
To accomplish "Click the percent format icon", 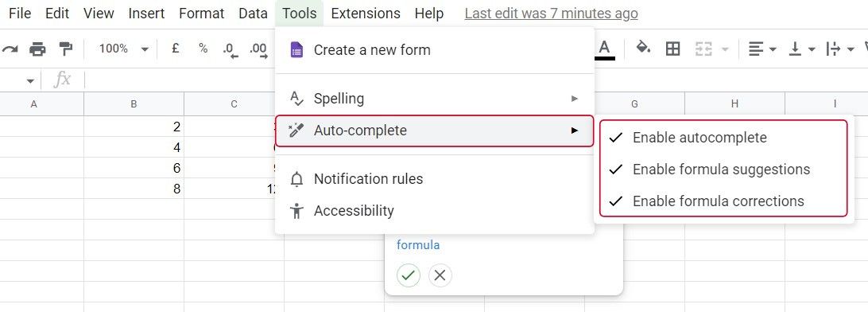I will point(203,49).
